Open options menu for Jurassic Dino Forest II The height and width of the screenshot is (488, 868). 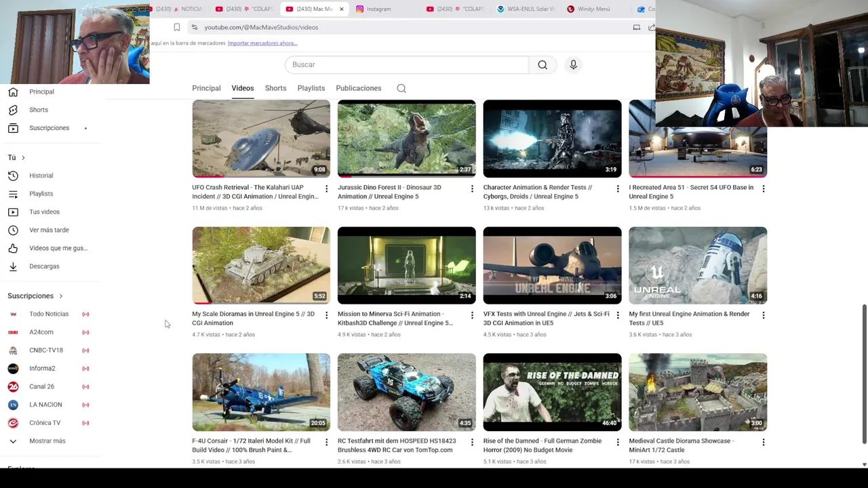(x=472, y=188)
